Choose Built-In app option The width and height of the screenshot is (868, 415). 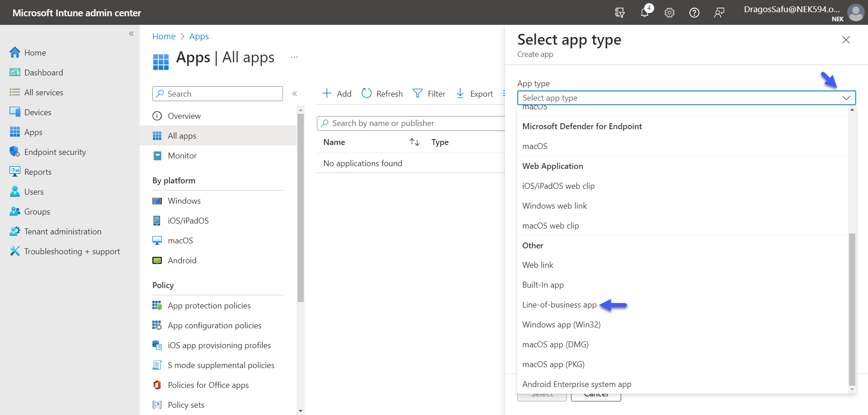tap(683, 285)
